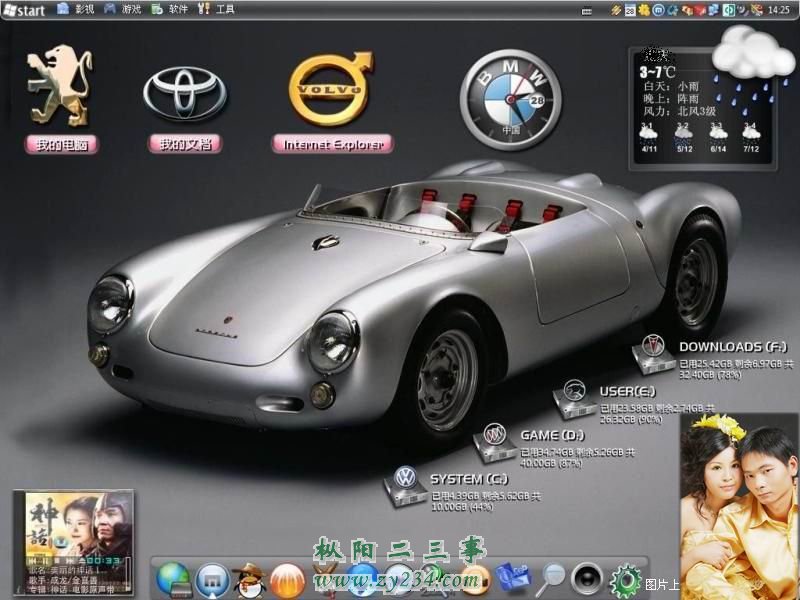Open the globe network icon in the dock

173,580
